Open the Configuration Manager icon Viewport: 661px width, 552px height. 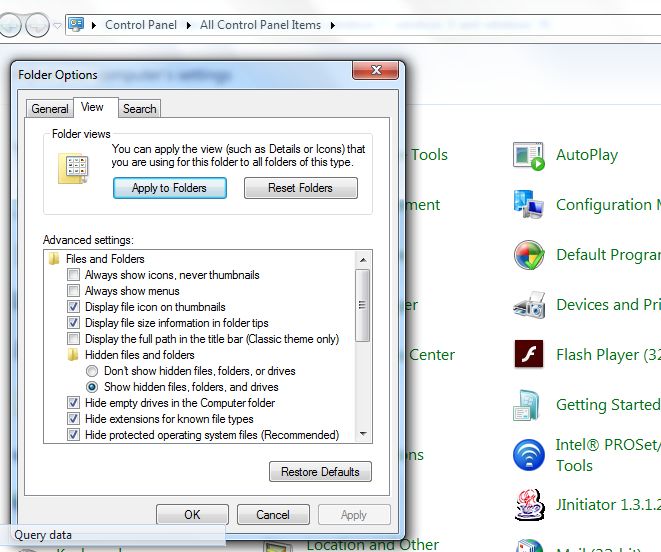pyautogui.click(x=529, y=205)
